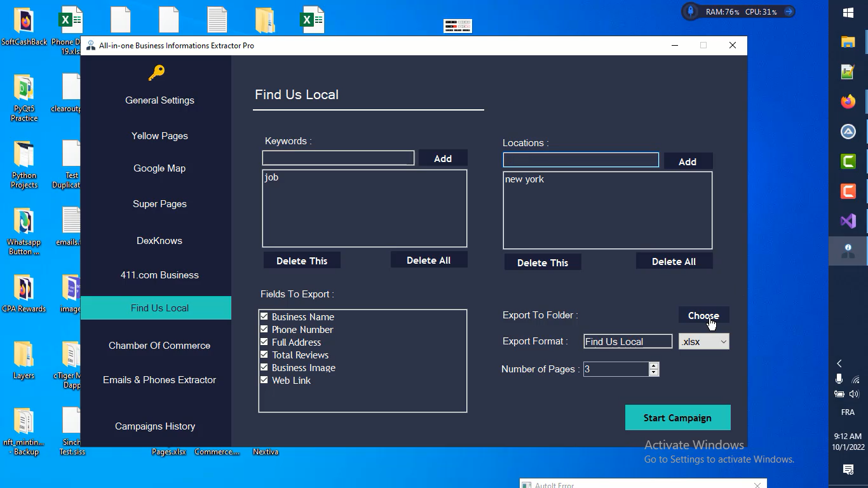Click the rocket icon in RAM widget
Viewport: 868px width, 488px height.
(x=691, y=11)
